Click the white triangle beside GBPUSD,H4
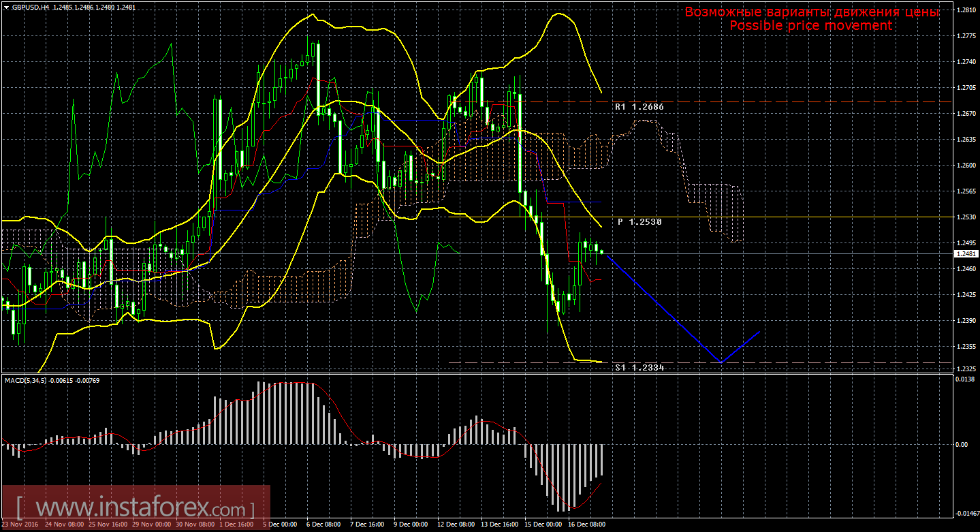The height and width of the screenshot is (532, 980). (6, 7)
